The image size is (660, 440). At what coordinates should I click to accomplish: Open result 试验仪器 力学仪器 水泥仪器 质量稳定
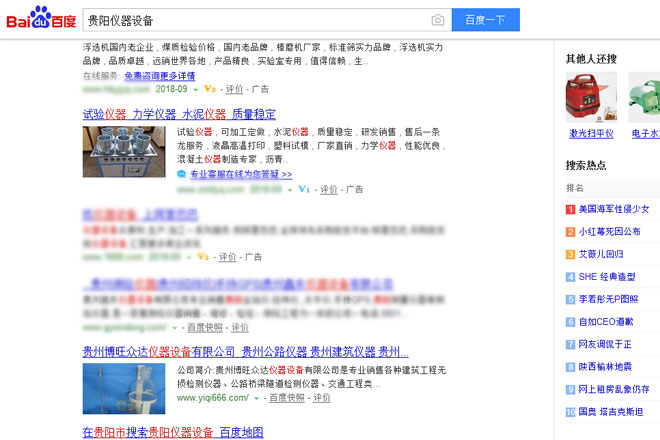[x=179, y=114]
